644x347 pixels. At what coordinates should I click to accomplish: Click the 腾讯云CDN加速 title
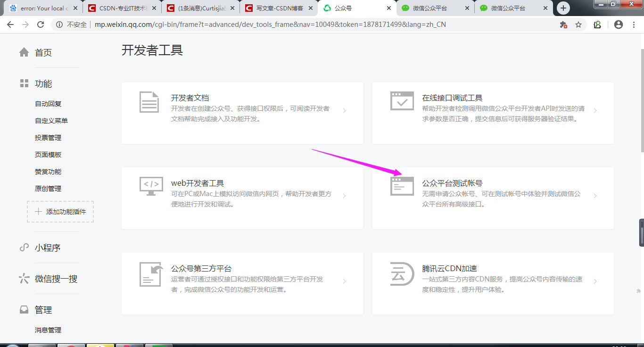tap(450, 268)
